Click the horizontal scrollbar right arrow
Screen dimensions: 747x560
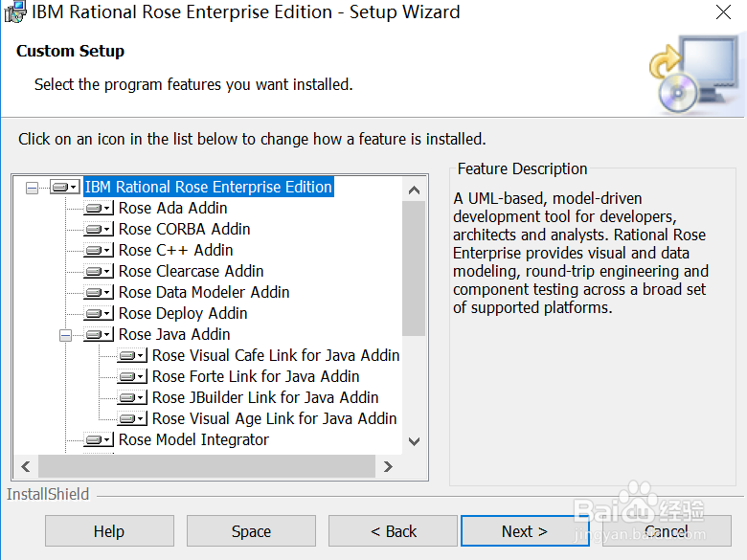[388, 466]
